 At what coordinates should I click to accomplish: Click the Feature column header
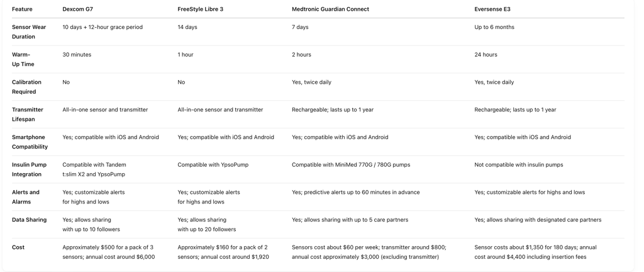point(22,9)
